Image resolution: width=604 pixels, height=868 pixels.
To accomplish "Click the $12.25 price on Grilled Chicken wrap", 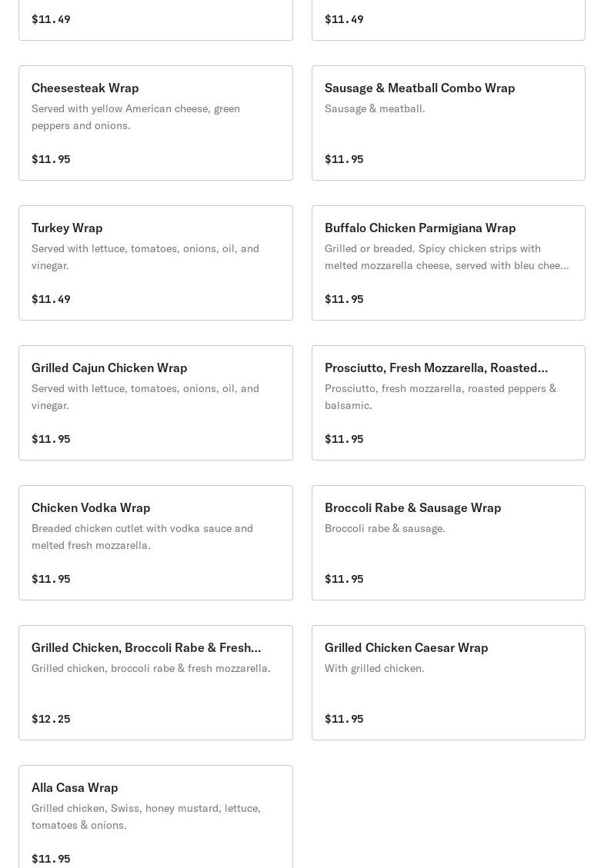I will click(51, 719).
